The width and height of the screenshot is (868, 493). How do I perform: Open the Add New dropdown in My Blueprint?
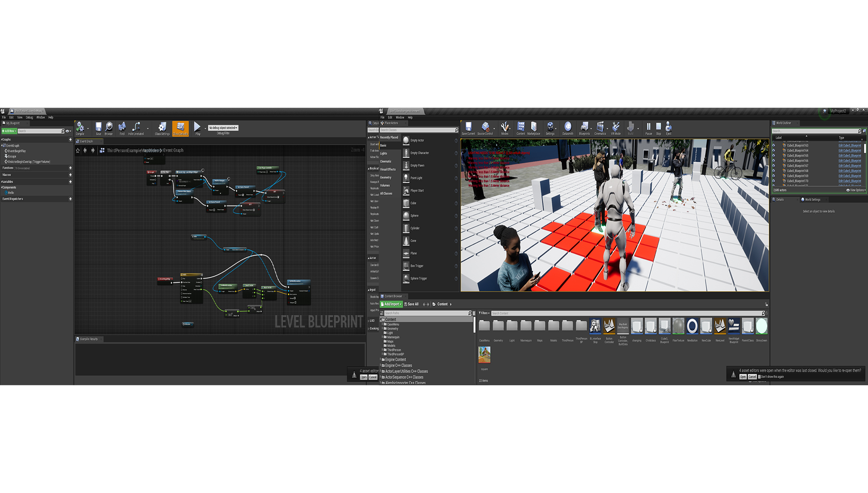(9, 131)
